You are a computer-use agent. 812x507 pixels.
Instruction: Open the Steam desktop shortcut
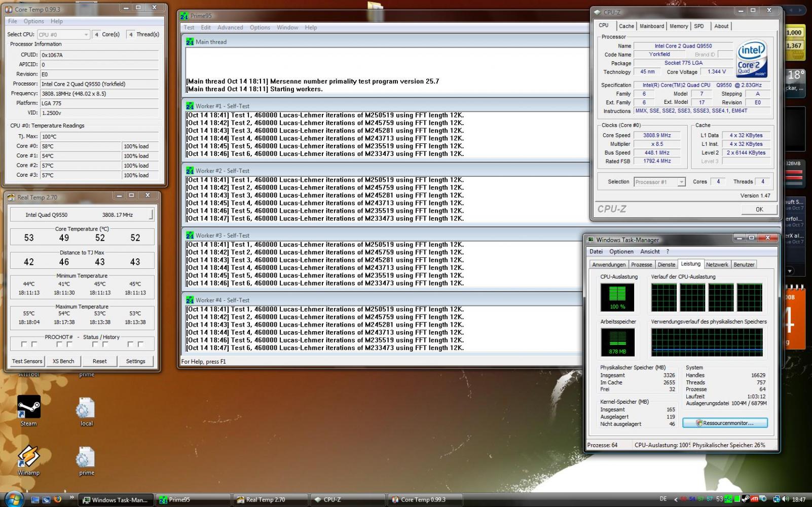pyautogui.click(x=29, y=411)
